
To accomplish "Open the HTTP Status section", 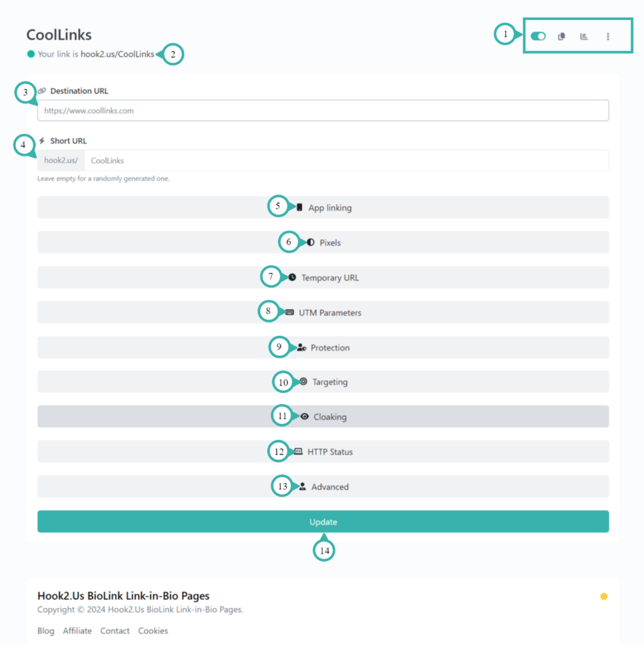I will coord(329,452).
